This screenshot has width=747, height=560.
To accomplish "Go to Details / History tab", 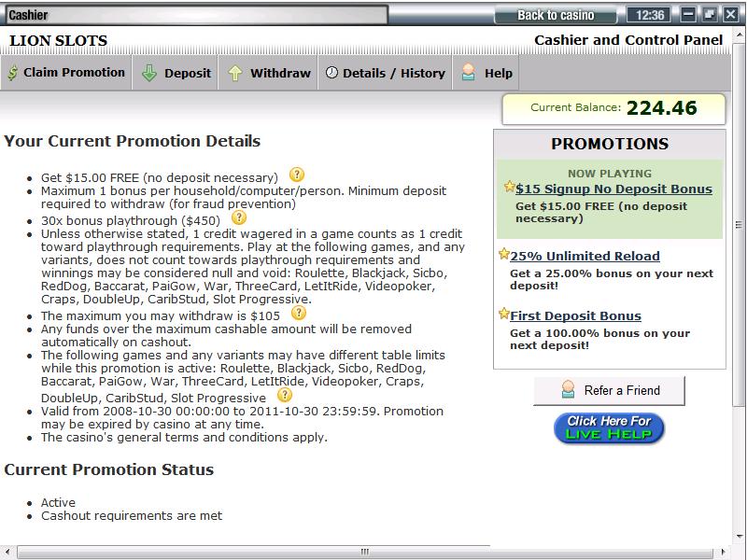I will coord(385,73).
